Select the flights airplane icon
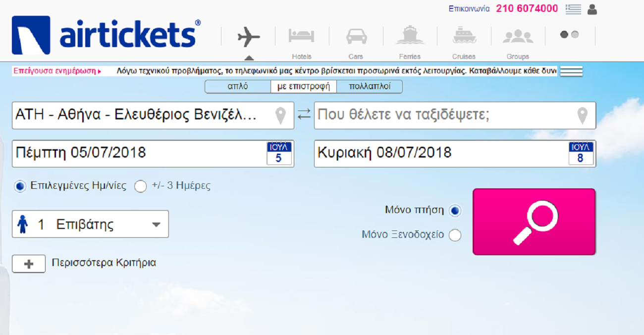 pos(249,37)
